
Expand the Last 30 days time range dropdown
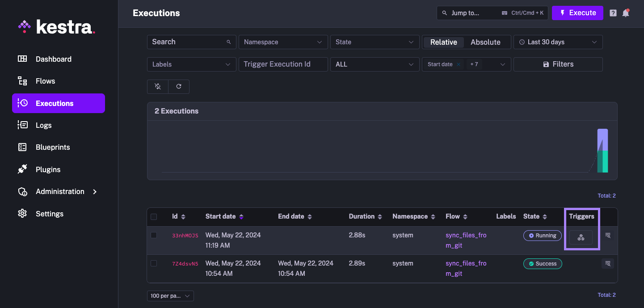pos(558,42)
